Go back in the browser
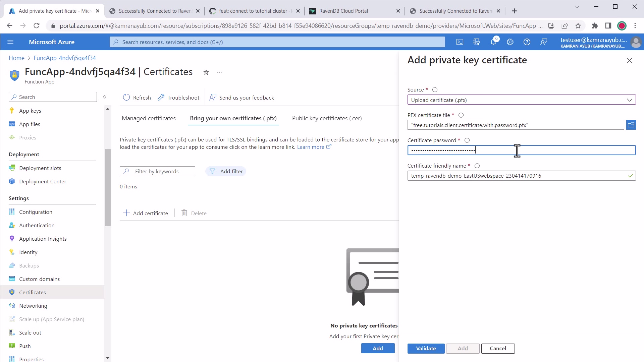The width and height of the screenshot is (644, 362). point(9,25)
